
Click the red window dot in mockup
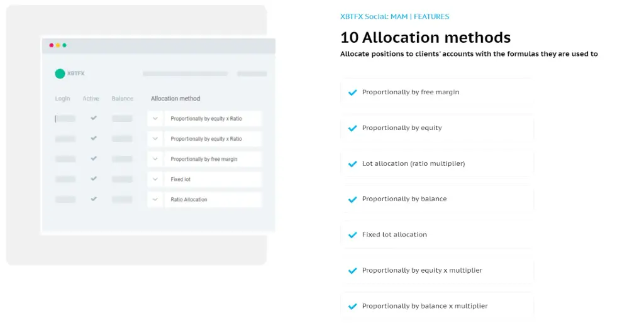[x=52, y=45]
